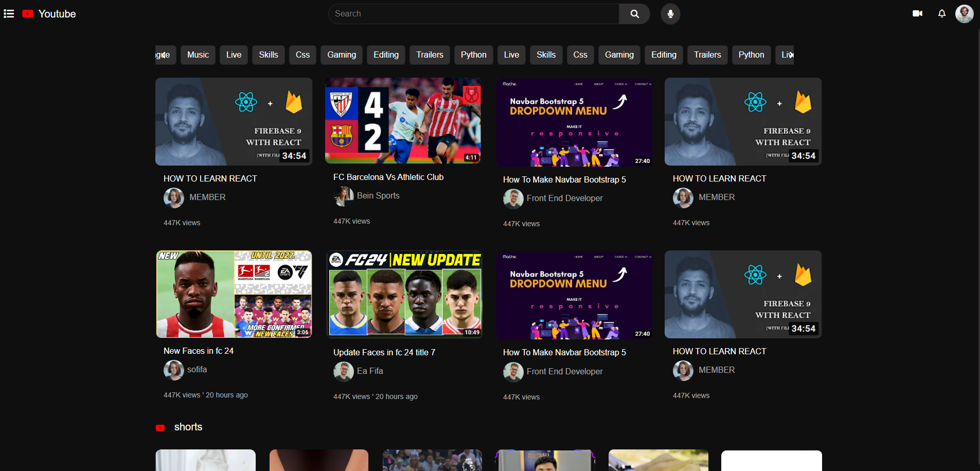Open the New Faces in fc 24 thumbnail
The width and height of the screenshot is (980, 471).
234,294
